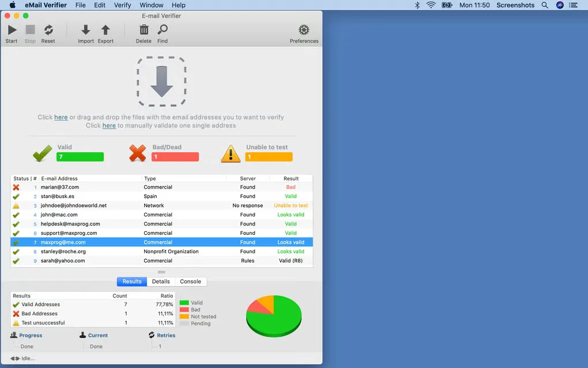Click the Valid Addresses results row
The width and height of the screenshot is (588, 368).
pos(93,304)
